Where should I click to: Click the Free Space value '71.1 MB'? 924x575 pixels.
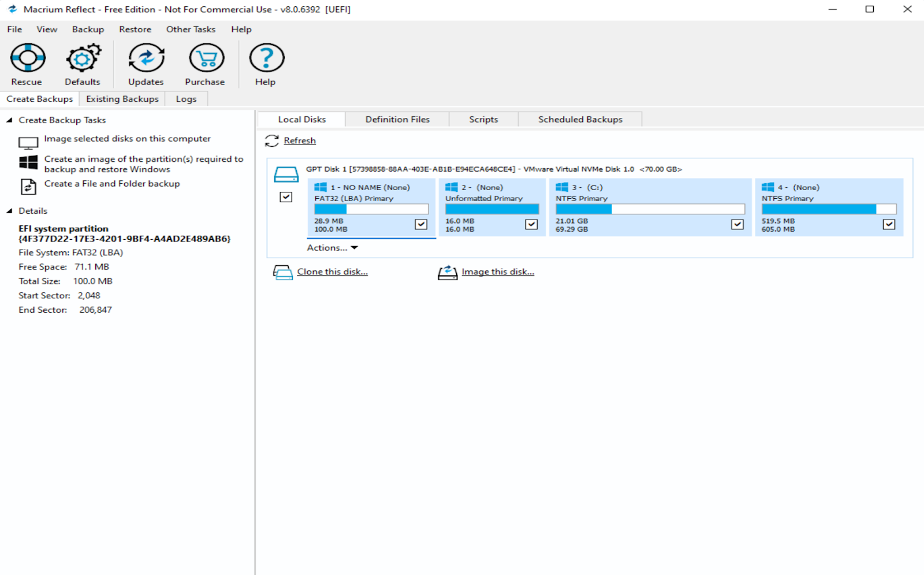[92, 267]
